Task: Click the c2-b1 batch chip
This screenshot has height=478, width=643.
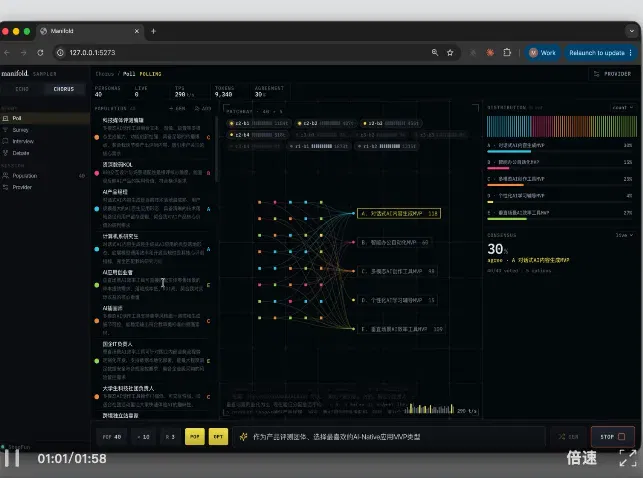Action: [259, 123]
